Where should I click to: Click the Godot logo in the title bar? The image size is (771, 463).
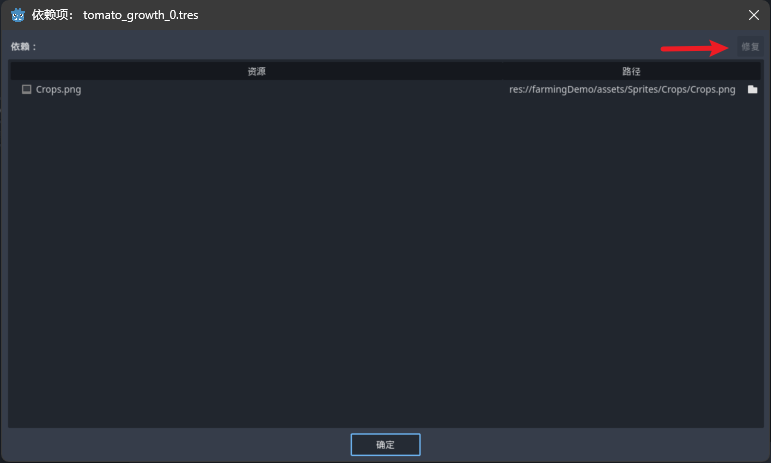pos(18,15)
